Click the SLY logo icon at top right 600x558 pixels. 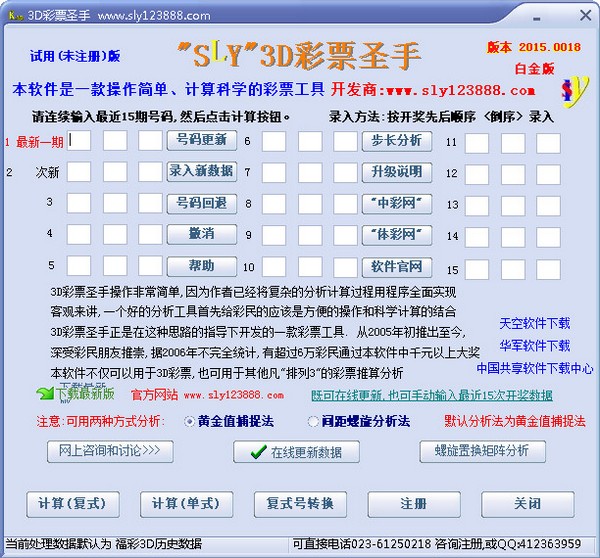(x=574, y=91)
